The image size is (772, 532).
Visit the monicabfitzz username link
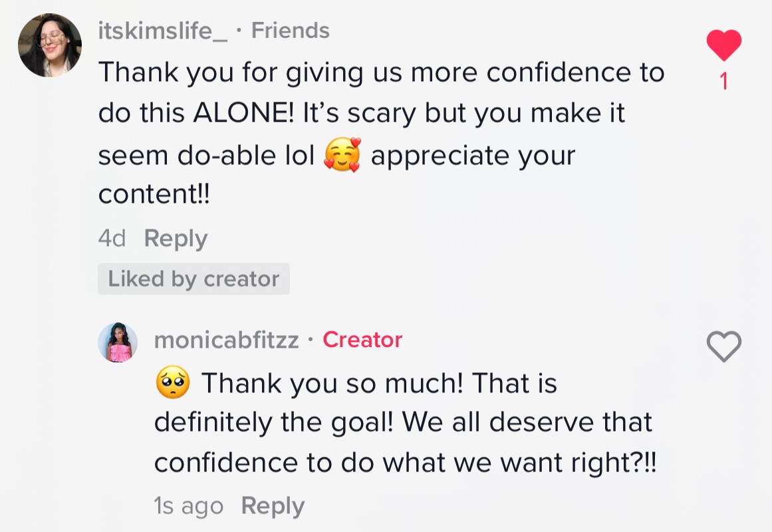(x=226, y=340)
